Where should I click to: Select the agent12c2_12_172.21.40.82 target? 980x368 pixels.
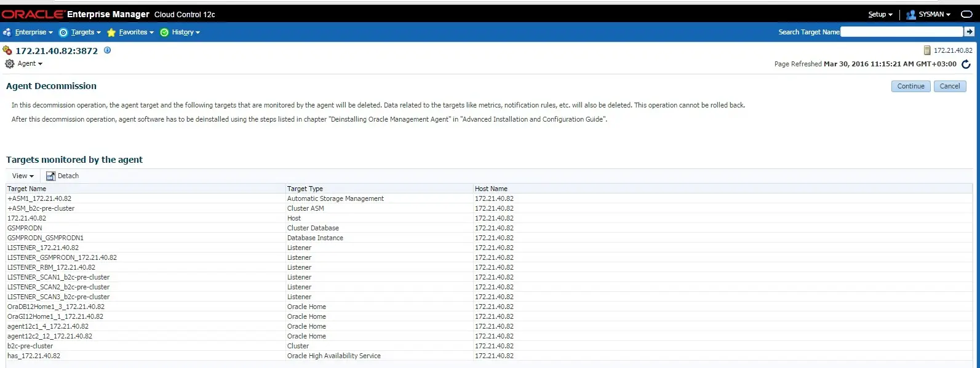tap(50, 336)
